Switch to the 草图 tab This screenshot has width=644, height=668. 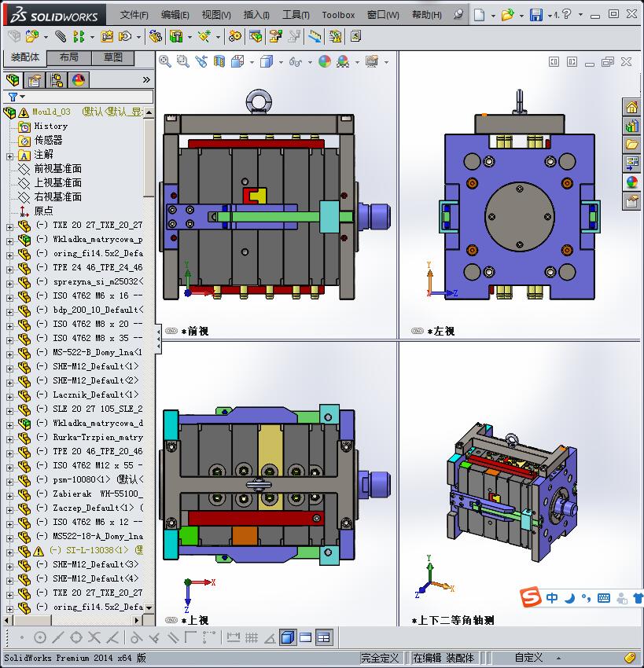pos(112,57)
